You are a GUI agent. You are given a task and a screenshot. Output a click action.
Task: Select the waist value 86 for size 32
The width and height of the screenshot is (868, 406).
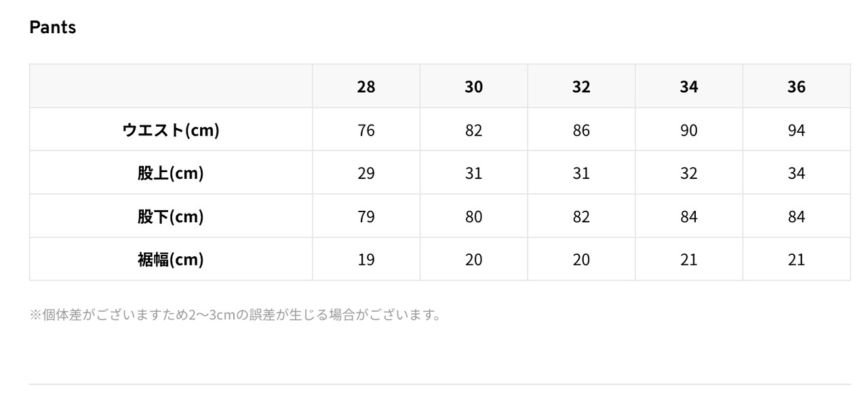(581, 130)
